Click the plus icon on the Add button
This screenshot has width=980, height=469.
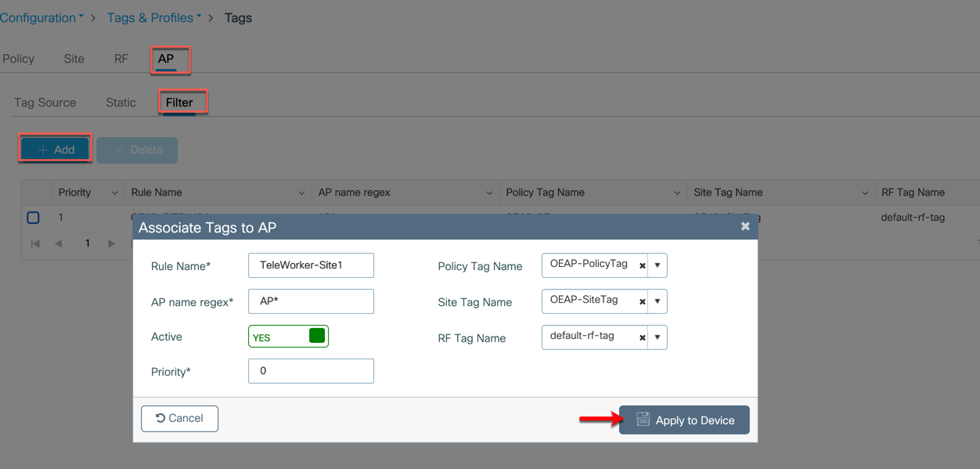44,149
